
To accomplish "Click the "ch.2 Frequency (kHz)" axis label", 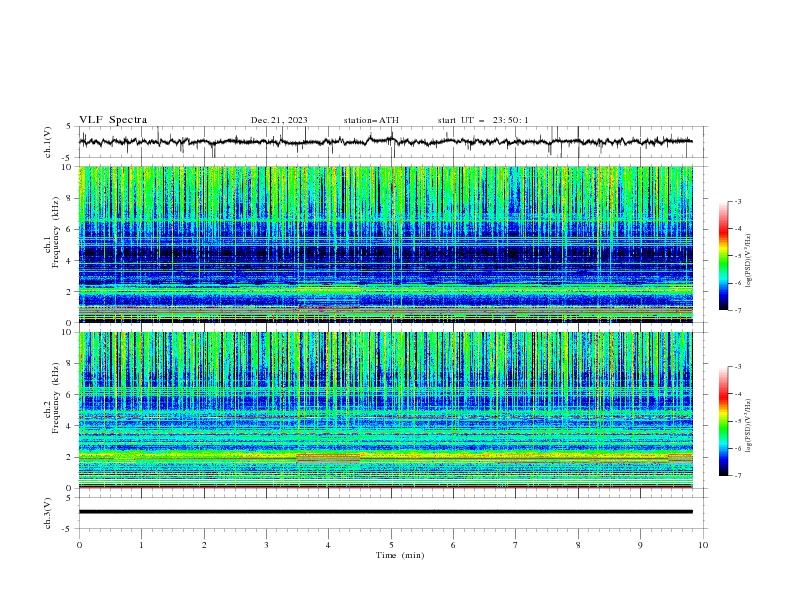I will click(x=52, y=397).
